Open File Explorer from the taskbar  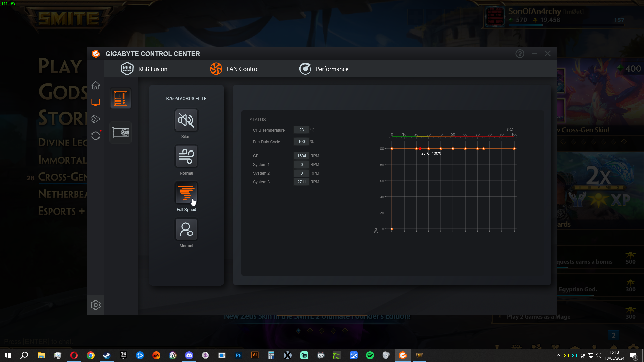(41, 355)
